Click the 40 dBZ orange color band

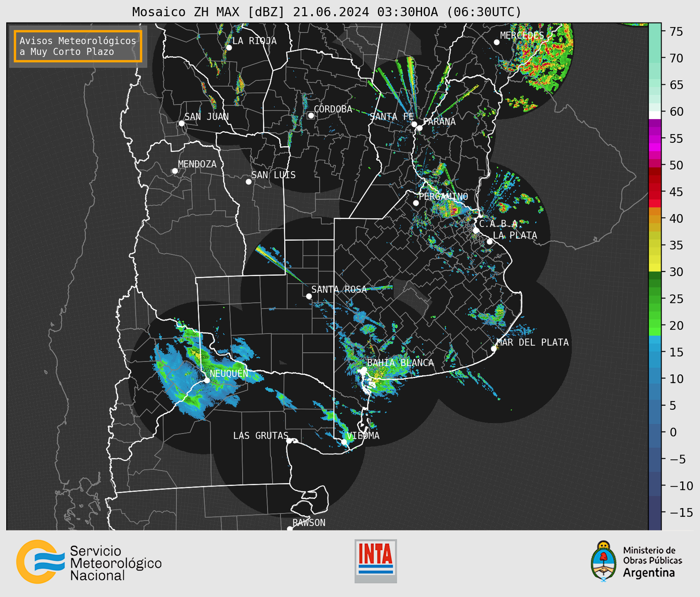click(655, 219)
